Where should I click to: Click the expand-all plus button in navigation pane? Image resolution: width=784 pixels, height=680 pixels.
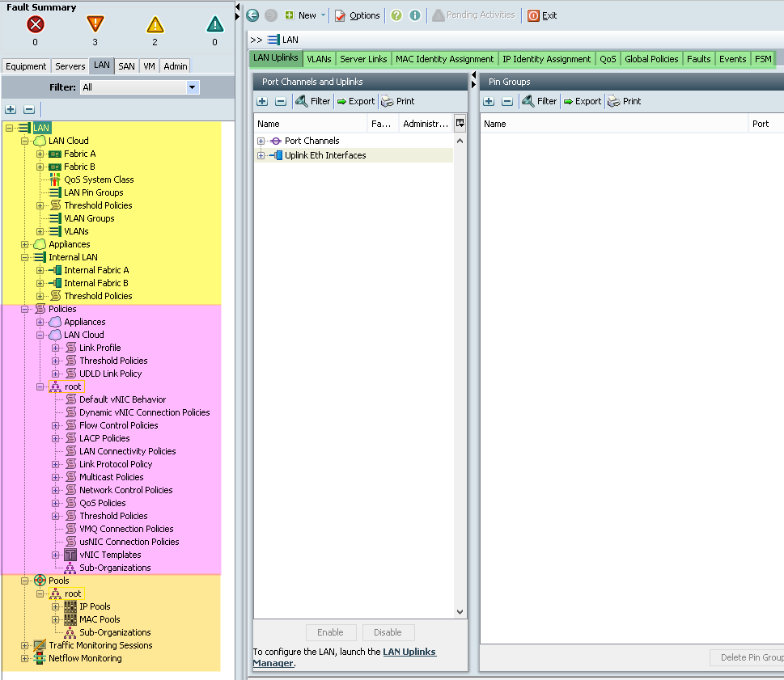tap(11, 109)
